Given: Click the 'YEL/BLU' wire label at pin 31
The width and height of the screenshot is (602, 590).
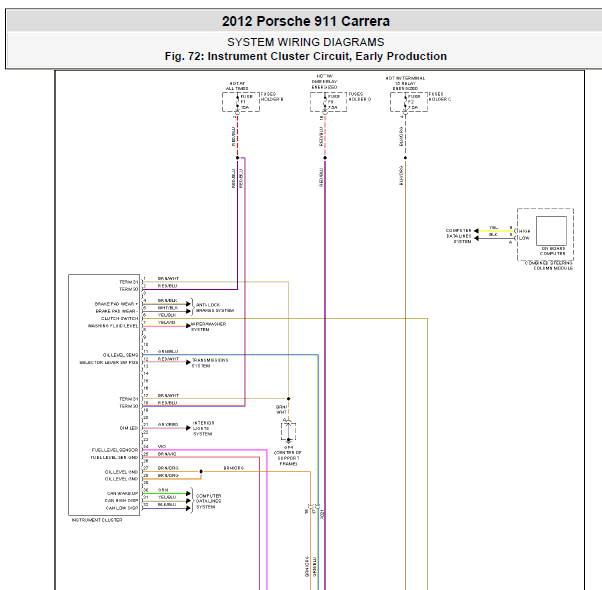Looking at the screenshot, I should [x=167, y=497].
